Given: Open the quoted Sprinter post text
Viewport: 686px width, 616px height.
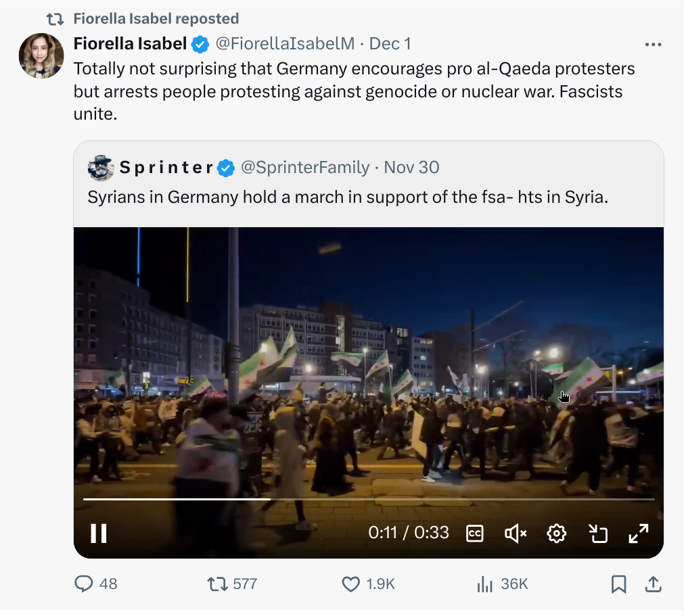Looking at the screenshot, I should coord(348,197).
